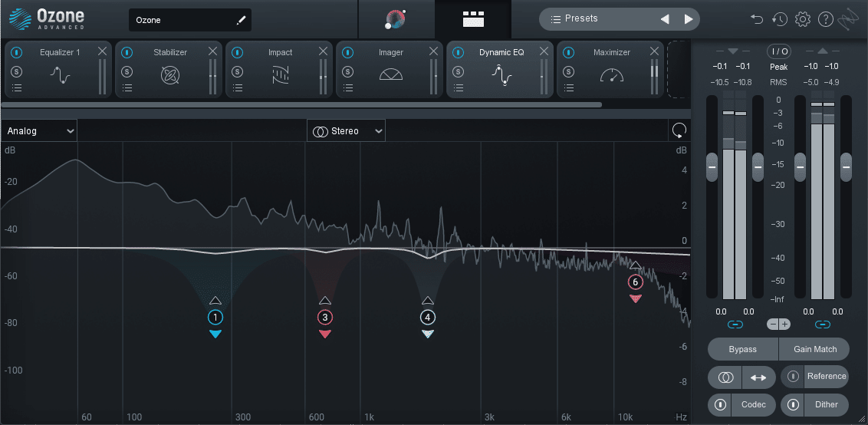868x425 pixels.
Task: Remove the Dynamic EQ module
Action: [544, 51]
